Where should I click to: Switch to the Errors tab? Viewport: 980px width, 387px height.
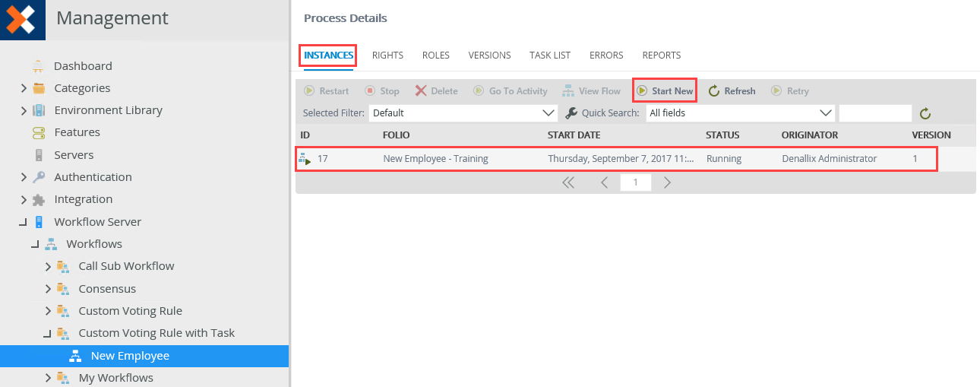(606, 56)
